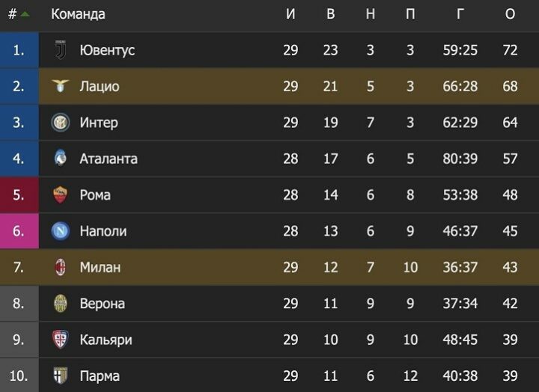Click the Napoli club logo
The image size is (539, 392).
(x=61, y=231)
